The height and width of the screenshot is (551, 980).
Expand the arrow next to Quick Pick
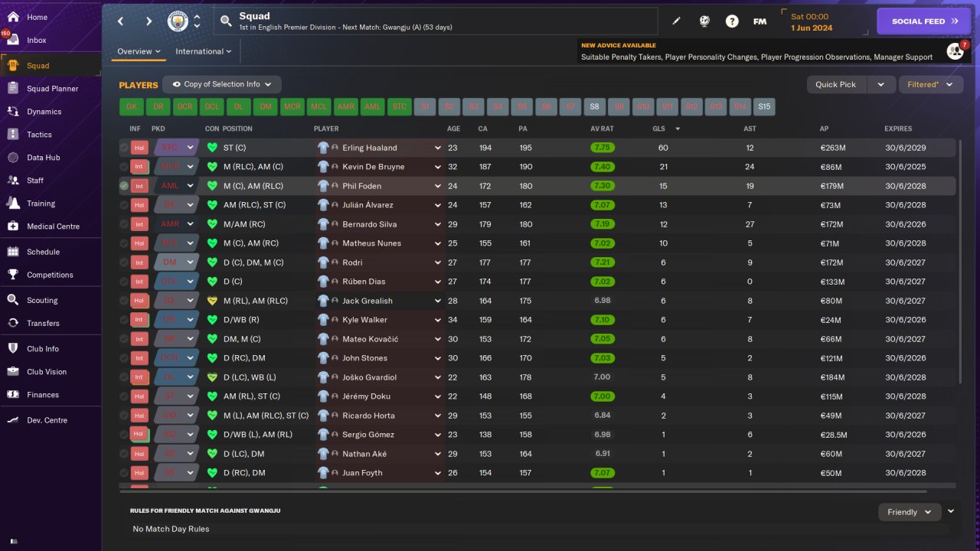coord(880,84)
